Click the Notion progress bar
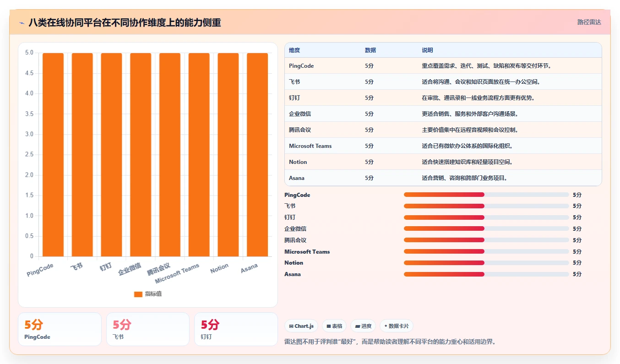Viewport: 620px width, 364px height. [486, 262]
